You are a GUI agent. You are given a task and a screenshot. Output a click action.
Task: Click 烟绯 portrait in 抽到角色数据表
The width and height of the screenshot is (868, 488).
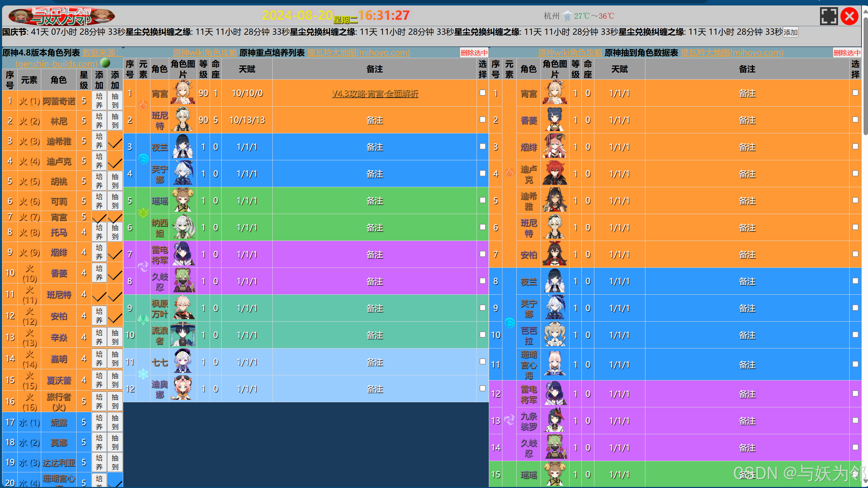coord(555,146)
